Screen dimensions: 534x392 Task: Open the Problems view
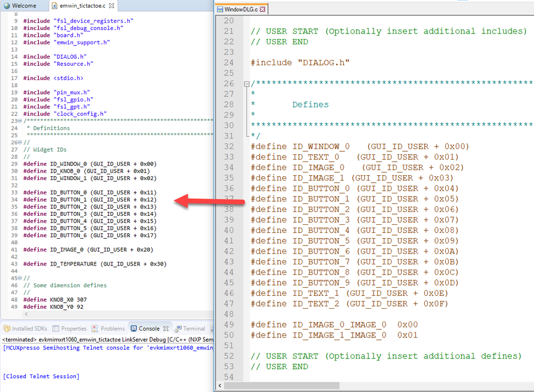pyautogui.click(x=108, y=328)
